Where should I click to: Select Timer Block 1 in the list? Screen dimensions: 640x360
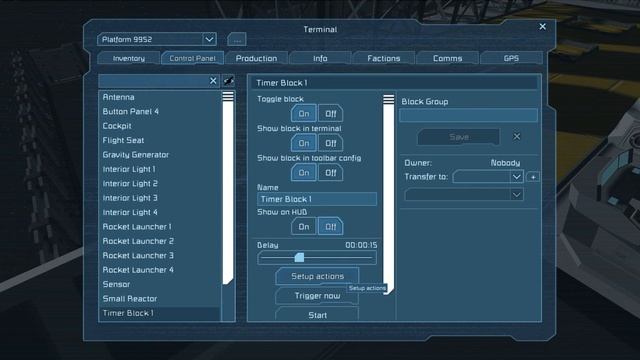[x=160, y=313]
